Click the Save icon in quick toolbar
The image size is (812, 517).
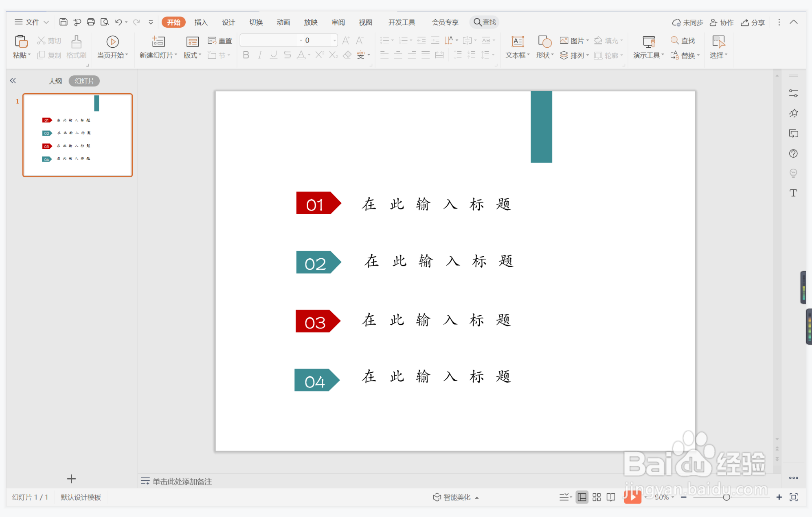63,22
